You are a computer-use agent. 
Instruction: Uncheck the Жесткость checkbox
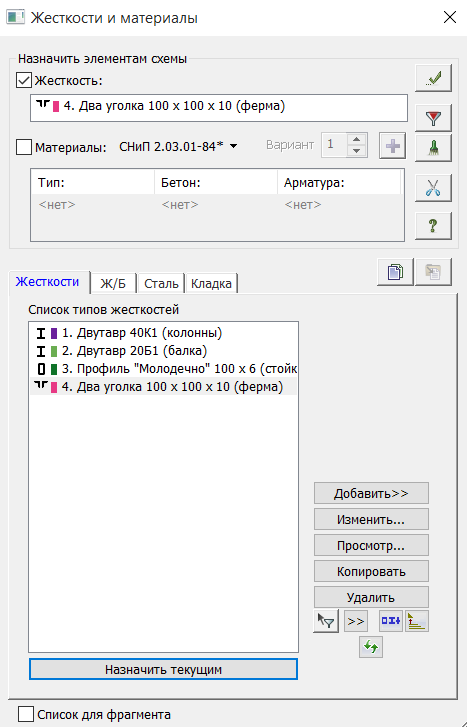tap(24, 80)
